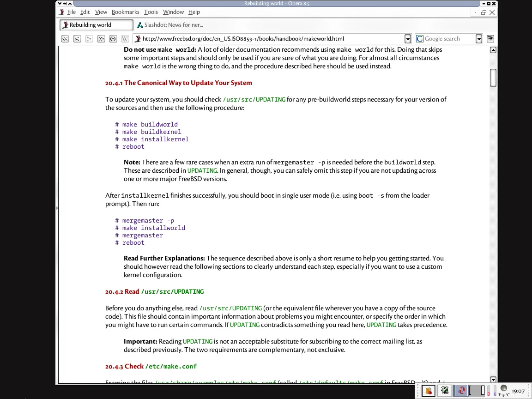The width and height of the screenshot is (532, 399).
Task: Click the page favicon in the address bar
Action: [138, 39]
